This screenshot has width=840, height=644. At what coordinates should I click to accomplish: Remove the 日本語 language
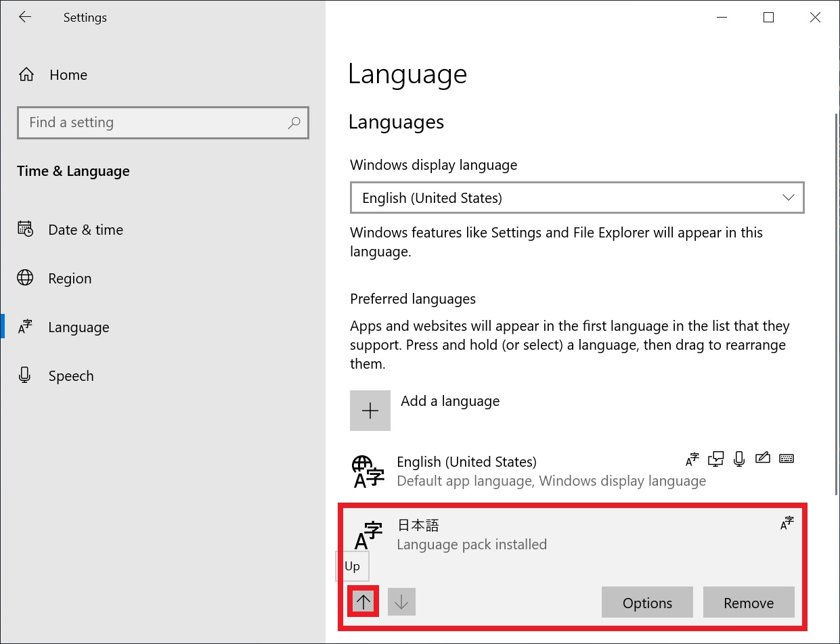(749, 603)
